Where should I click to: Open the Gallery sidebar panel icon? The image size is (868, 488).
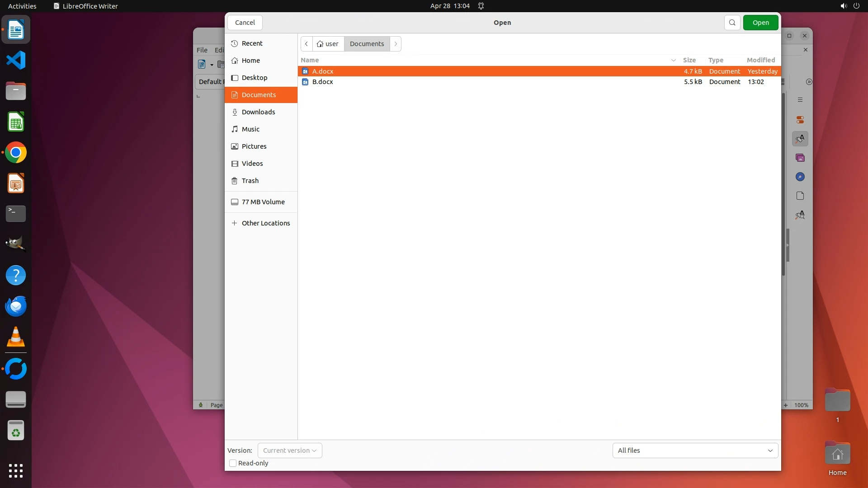pos(800,158)
